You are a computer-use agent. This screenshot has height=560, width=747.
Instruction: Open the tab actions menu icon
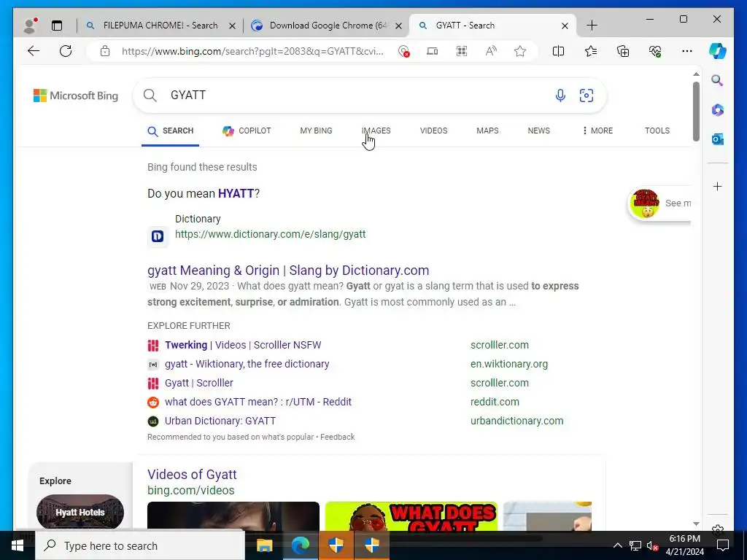pos(57,26)
